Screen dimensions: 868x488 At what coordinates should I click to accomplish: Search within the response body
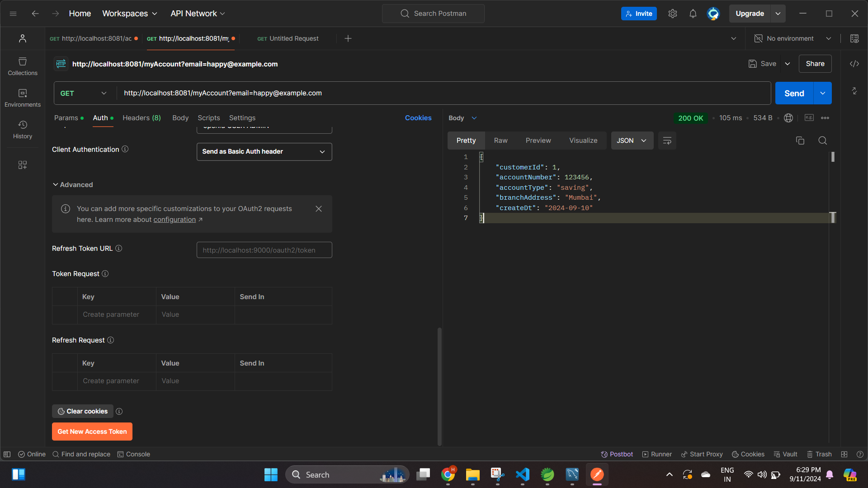click(x=823, y=141)
